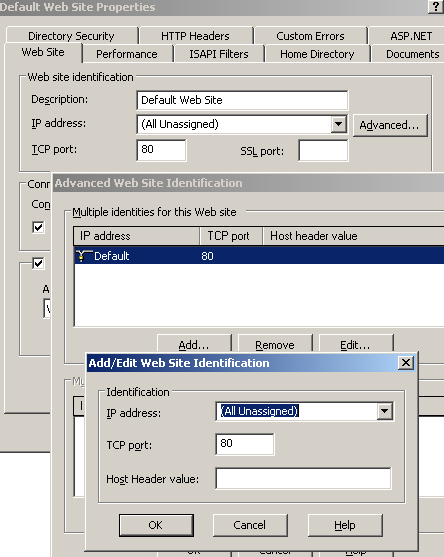Toggle the second checkbox below the Connections group
The height and width of the screenshot is (557, 444).
(38, 264)
